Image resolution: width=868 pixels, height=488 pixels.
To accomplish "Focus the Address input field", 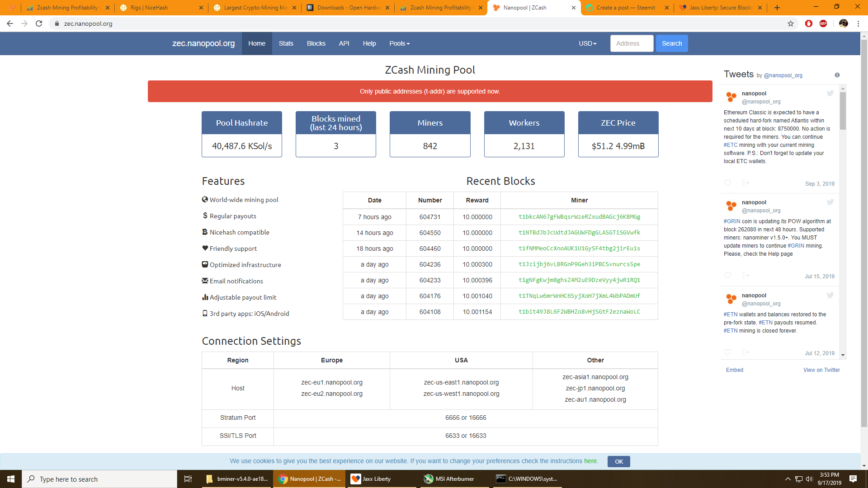I will coord(632,43).
